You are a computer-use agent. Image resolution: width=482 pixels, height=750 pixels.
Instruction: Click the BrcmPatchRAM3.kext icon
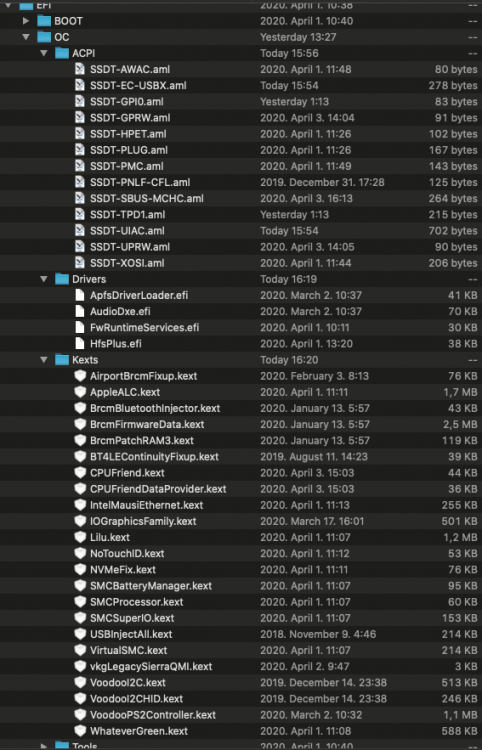(80, 440)
